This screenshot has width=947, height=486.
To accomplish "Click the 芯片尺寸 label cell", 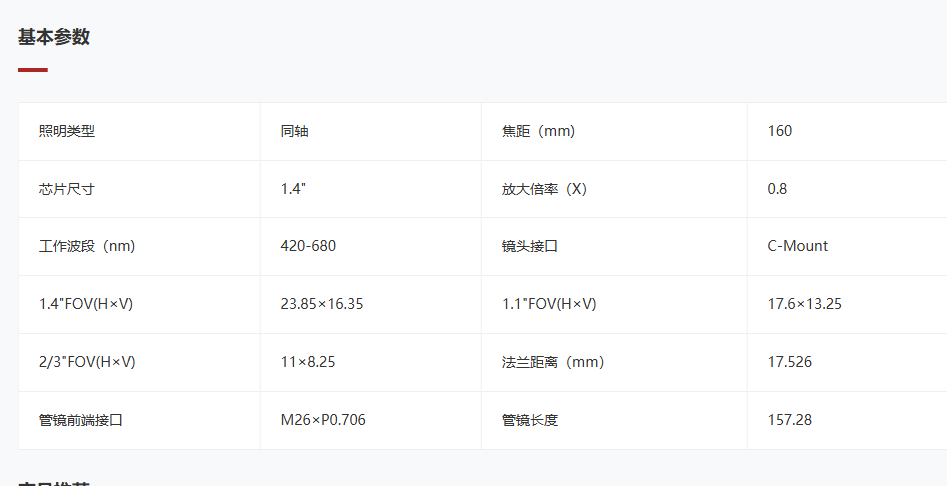I will tap(67, 189).
